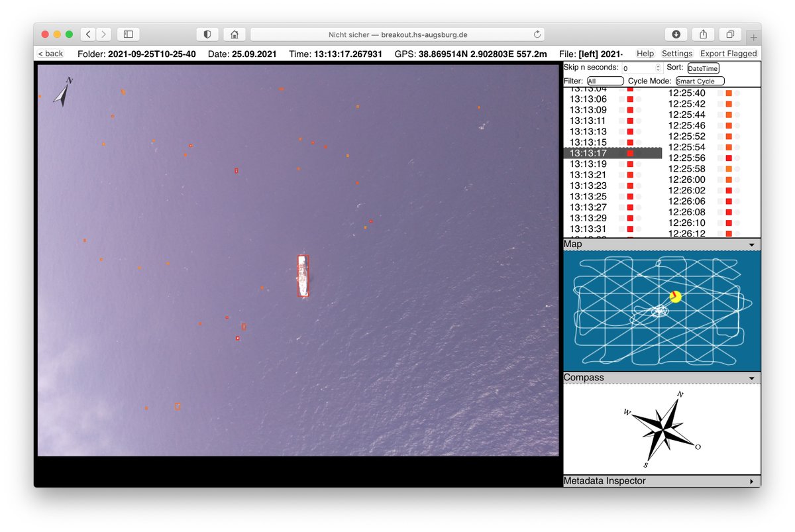795x532 pixels.
Task: Select the 13:13:19 entry
Action: pyautogui.click(x=588, y=164)
